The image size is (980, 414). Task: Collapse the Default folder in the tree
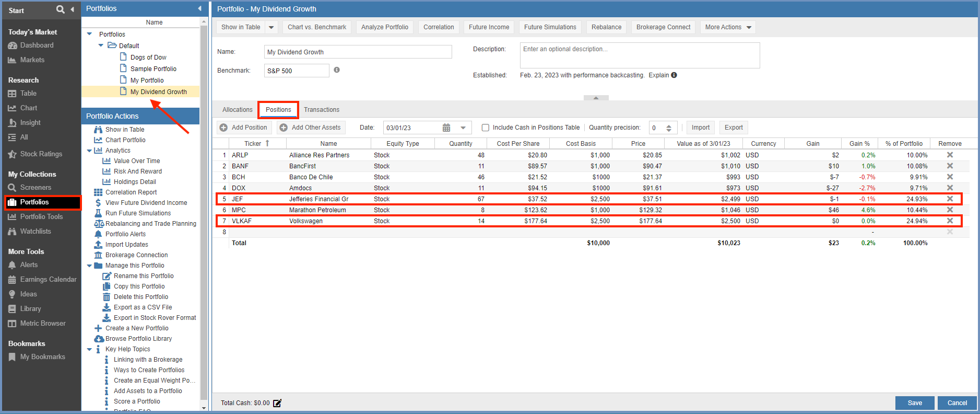point(101,45)
